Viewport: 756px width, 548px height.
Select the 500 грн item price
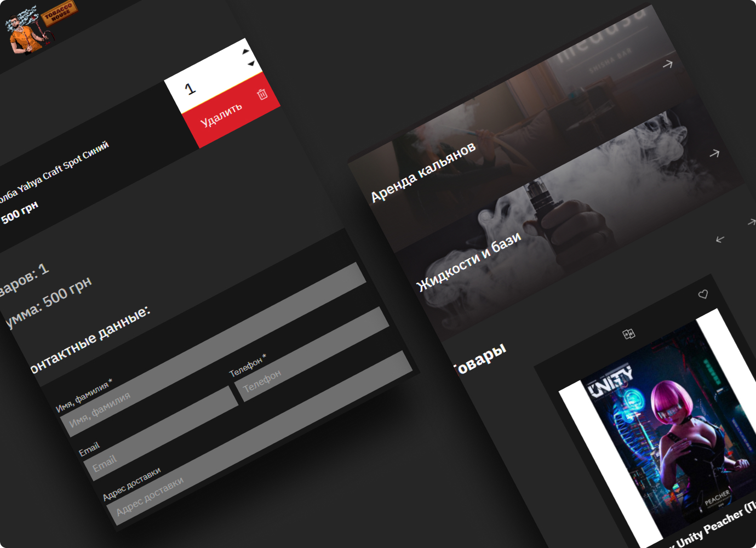pyautogui.click(x=19, y=213)
